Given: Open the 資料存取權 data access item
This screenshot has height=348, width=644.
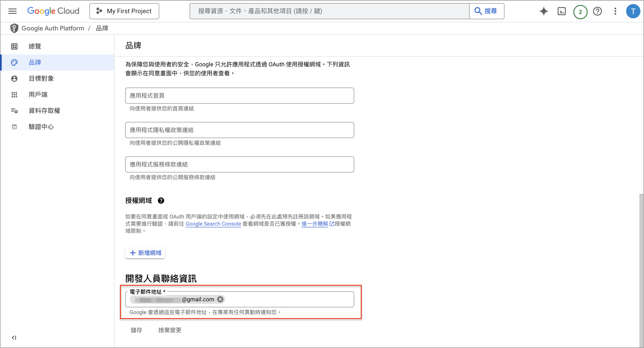Looking at the screenshot, I should tap(57, 111).
